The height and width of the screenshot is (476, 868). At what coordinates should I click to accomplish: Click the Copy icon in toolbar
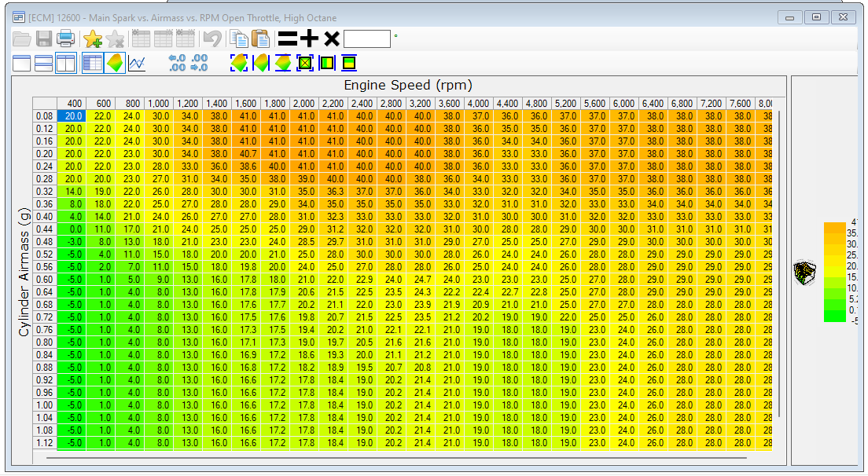pyautogui.click(x=238, y=38)
